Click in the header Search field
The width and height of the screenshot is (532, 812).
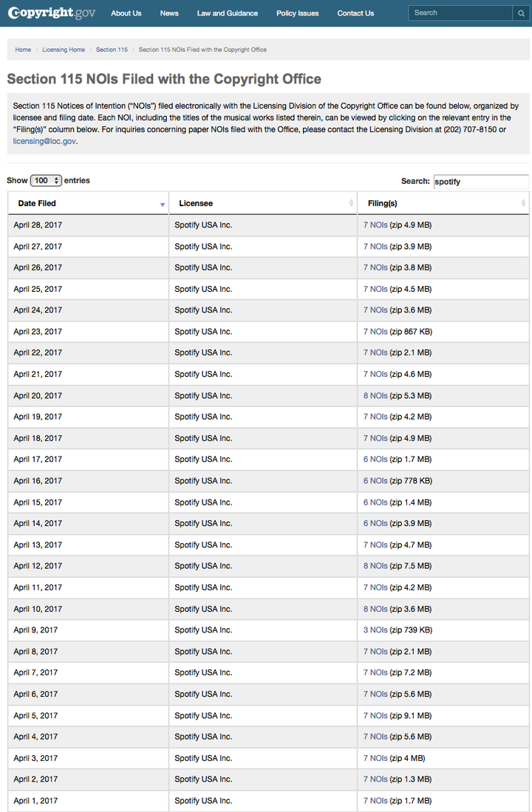[461, 13]
